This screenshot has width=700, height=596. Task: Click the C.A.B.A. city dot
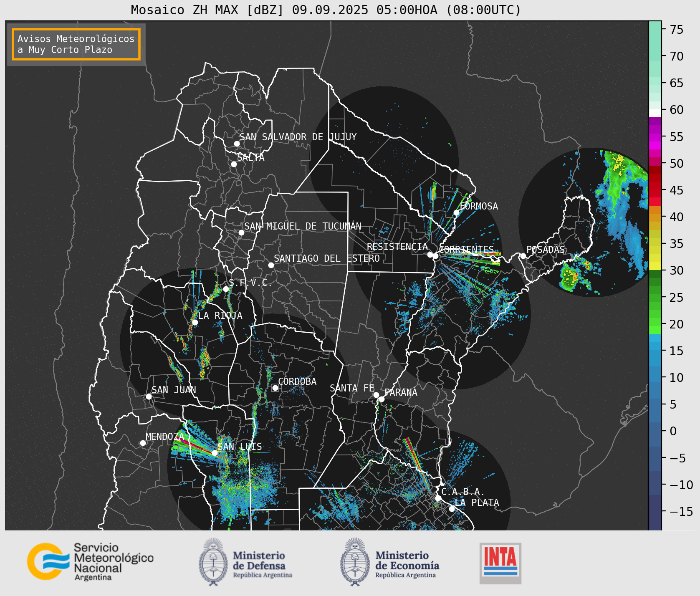[x=438, y=498]
